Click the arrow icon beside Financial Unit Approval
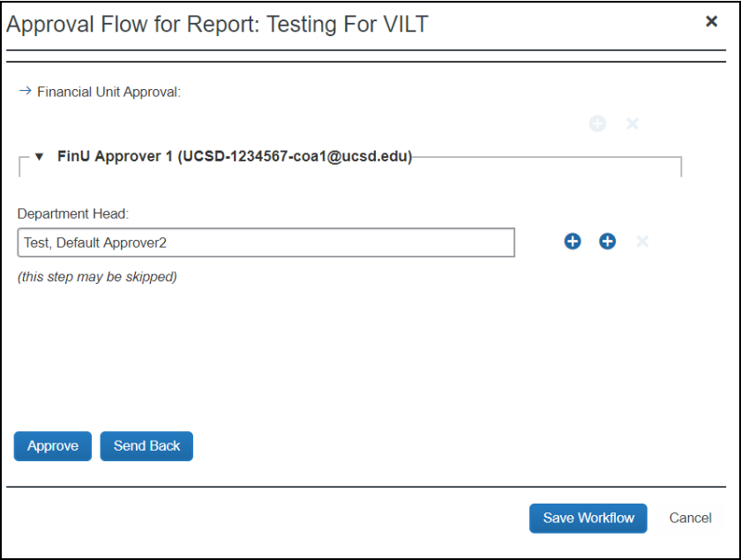 click(x=25, y=91)
